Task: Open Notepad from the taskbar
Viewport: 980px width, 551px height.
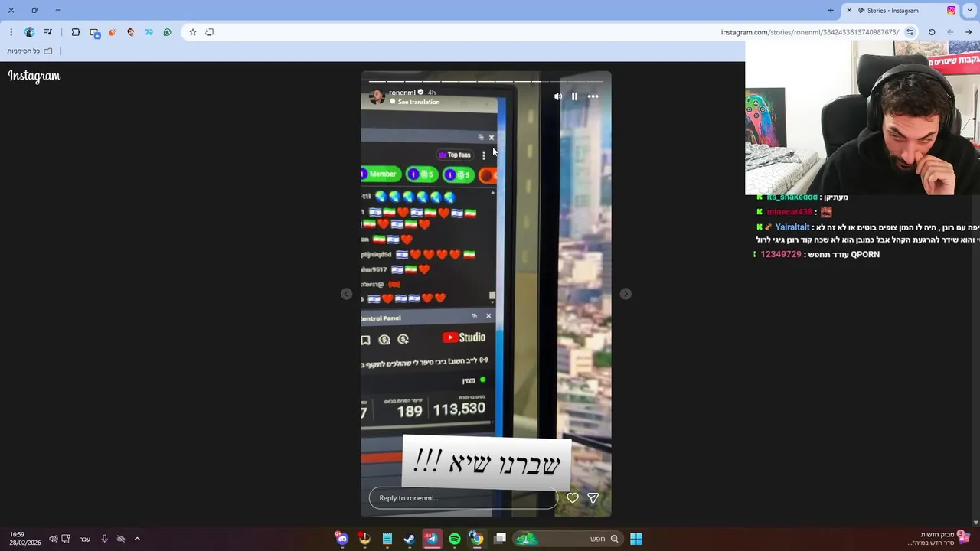Action: (x=387, y=539)
